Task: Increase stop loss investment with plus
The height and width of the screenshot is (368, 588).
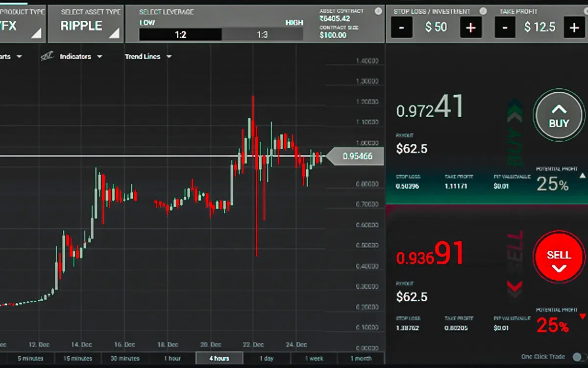Action: point(470,27)
